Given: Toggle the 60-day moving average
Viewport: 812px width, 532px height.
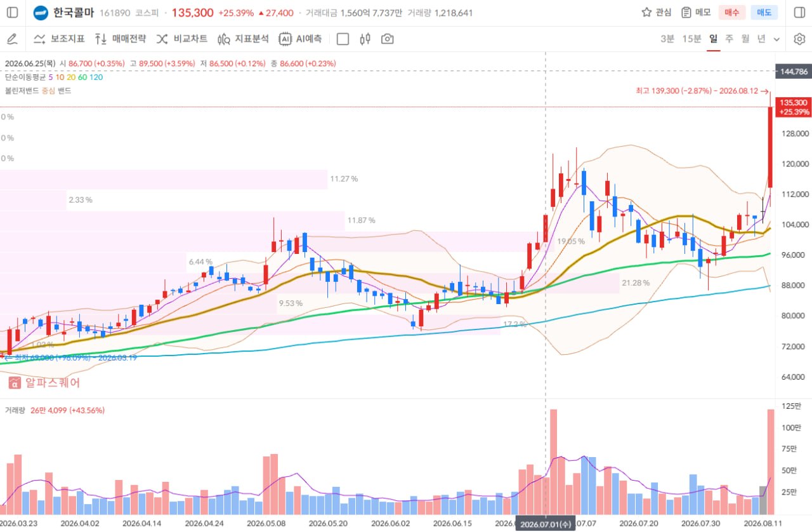Looking at the screenshot, I should 82,77.
